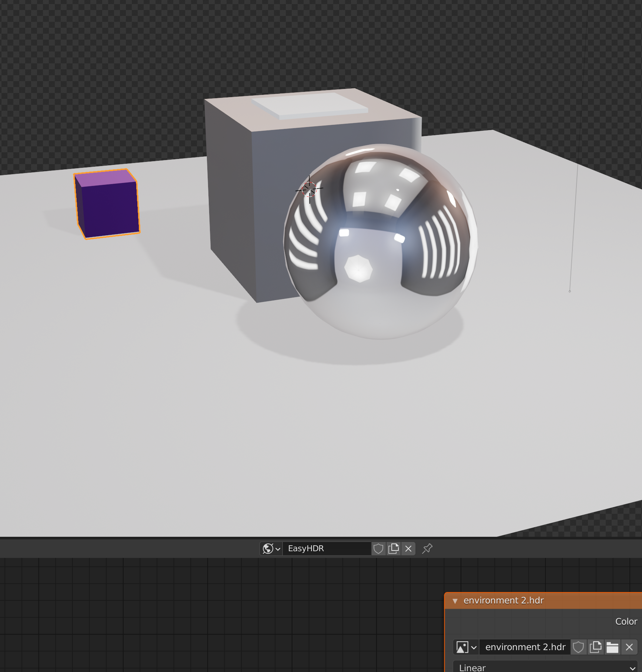Screen dimensions: 642x672
Task: Select the flat panel atop gray cube
Action: point(310,106)
